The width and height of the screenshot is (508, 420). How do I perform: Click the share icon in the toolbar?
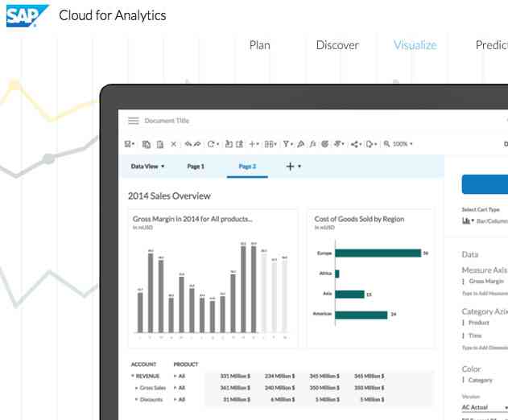click(354, 145)
